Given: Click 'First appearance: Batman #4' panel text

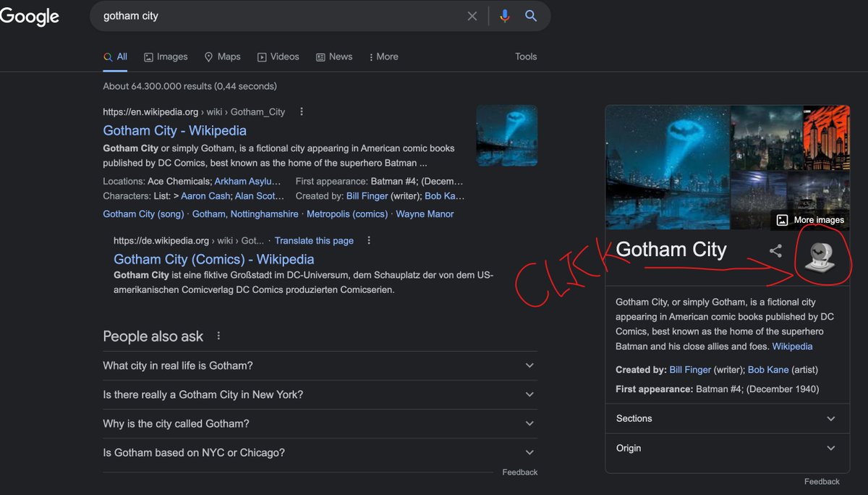Looking at the screenshot, I should 718,389.
